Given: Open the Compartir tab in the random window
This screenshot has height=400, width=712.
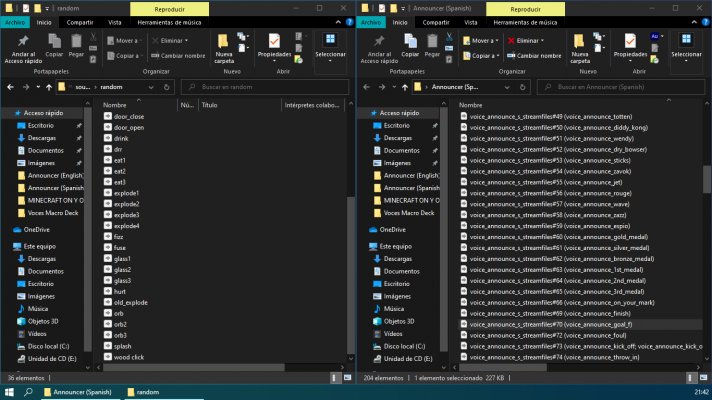Looking at the screenshot, I should [x=80, y=20].
